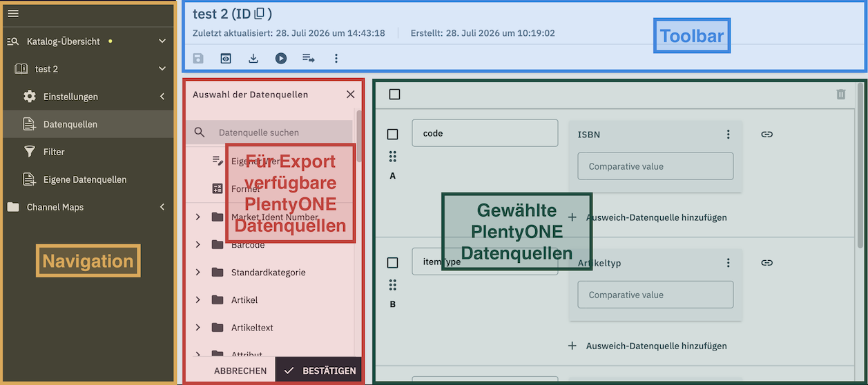Add Ausweich-Datenquelle below the Artikeltyp card

[x=648, y=346]
